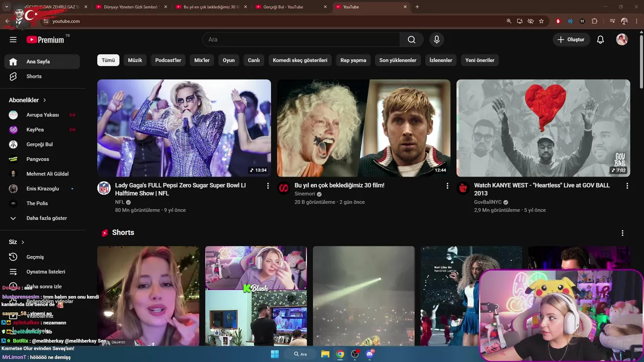Expand Daha fazla göster subscriptions
The image size is (644, 362).
point(42,218)
